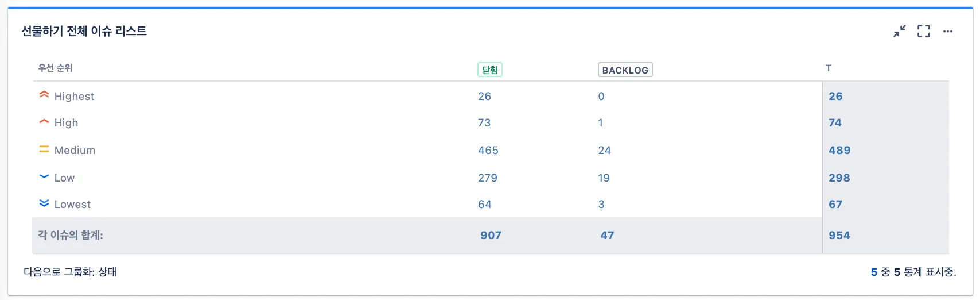
Task: Open the 닫힘 status column label
Action: point(490,70)
